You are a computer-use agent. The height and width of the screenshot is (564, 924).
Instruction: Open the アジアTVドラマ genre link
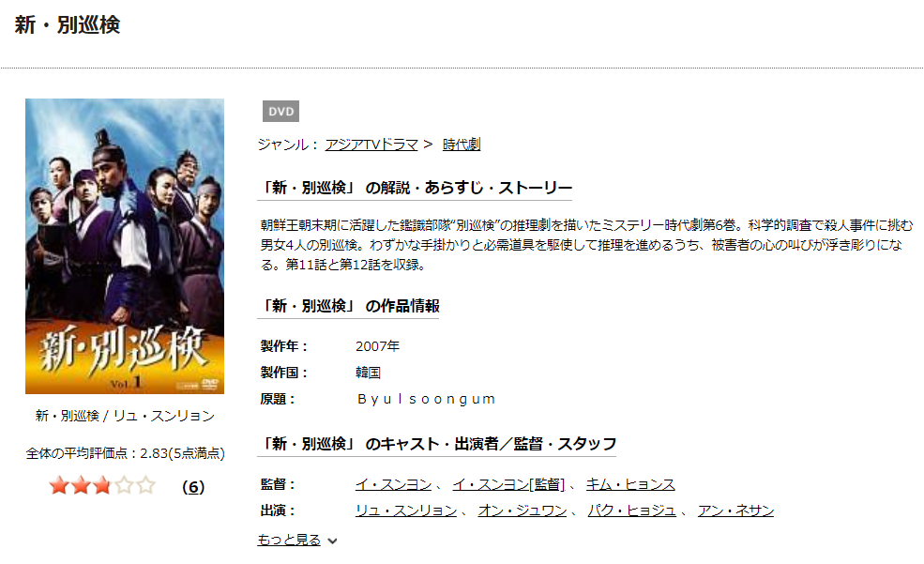[371, 145]
